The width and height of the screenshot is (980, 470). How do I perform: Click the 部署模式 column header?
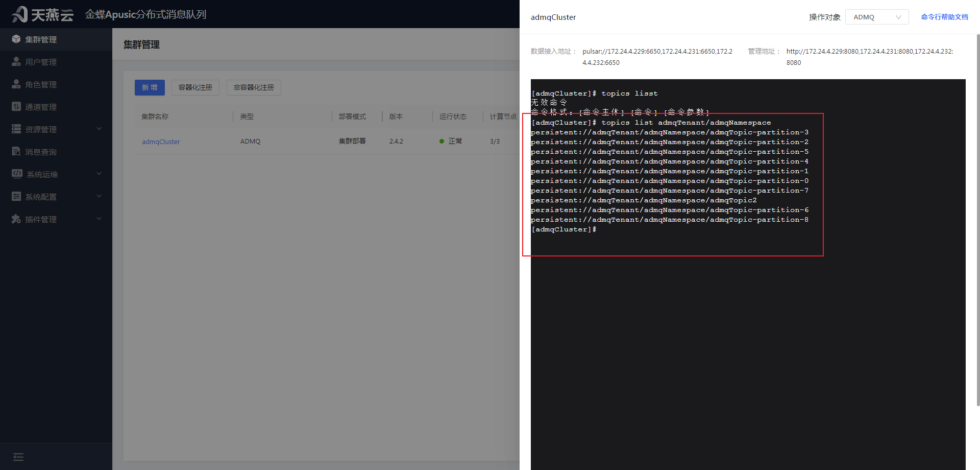point(352,116)
